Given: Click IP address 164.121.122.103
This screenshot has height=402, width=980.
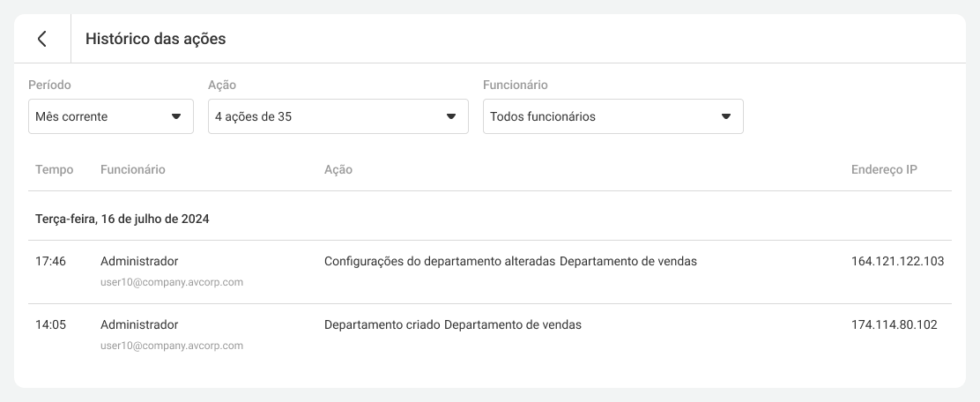Looking at the screenshot, I should pos(897,261).
